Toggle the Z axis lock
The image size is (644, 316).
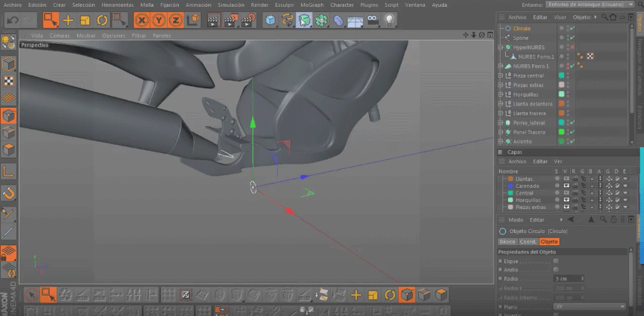[x=175, y=20]
